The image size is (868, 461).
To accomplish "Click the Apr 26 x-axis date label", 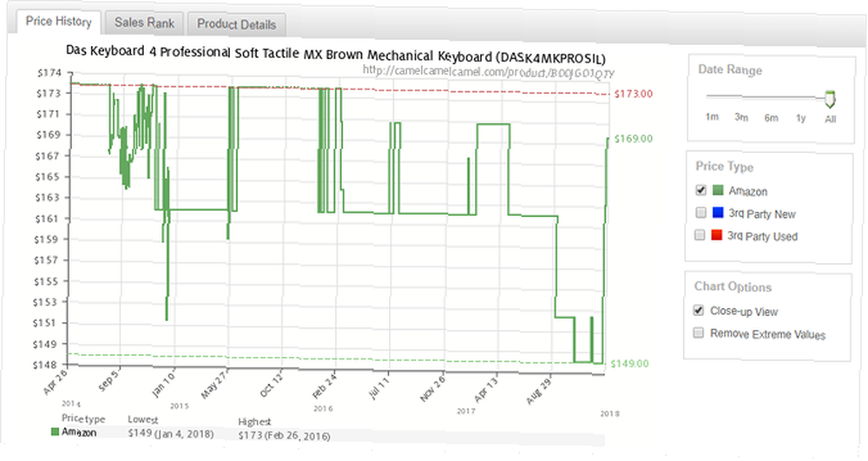I will 56,382.
